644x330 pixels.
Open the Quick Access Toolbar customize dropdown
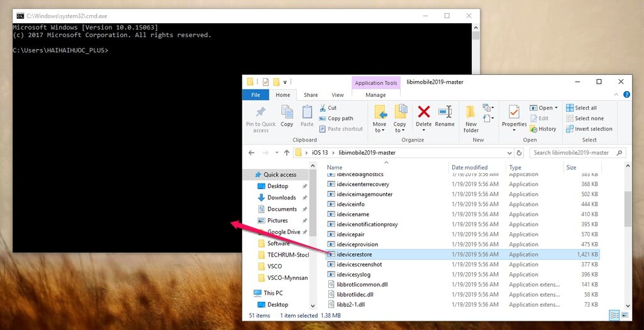pos(285,82)
